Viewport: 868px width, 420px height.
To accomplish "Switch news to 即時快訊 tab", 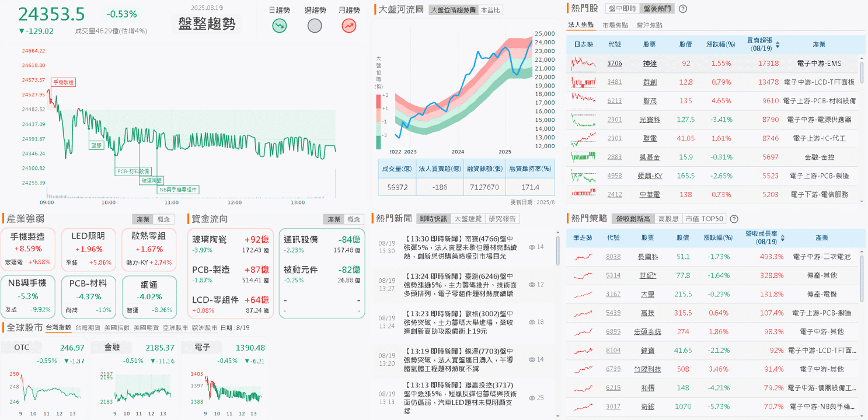I will [x=434, y=219].
